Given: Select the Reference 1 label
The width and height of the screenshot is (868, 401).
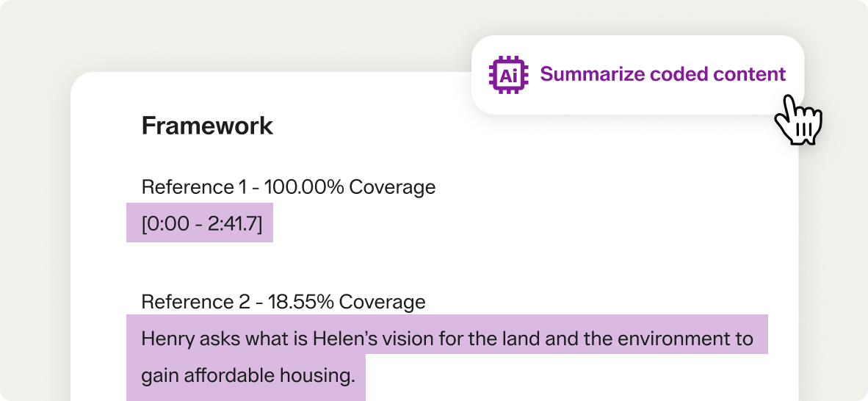Looking at the screenshot, I should [x=193, y=187].
